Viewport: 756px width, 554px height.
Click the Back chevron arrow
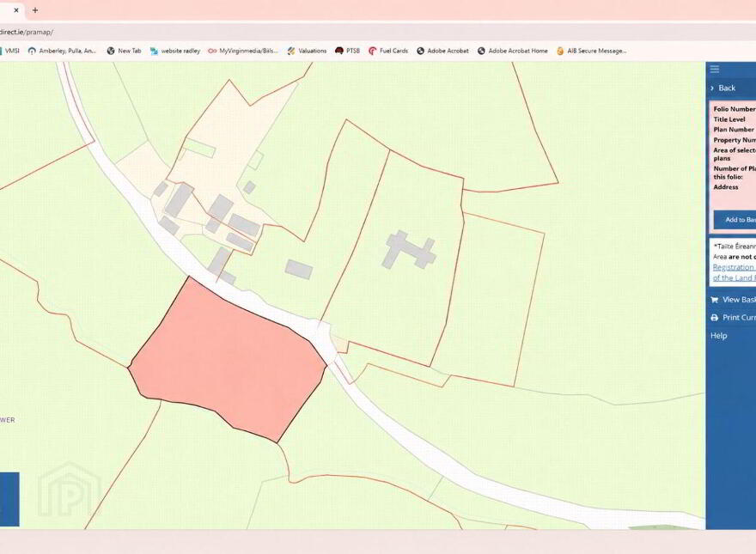click(x=712, y=88)
